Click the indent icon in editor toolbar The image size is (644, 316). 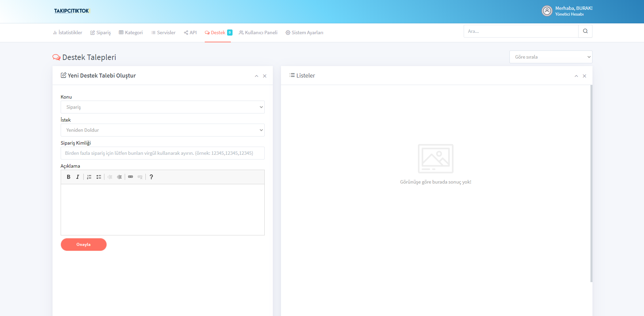point(119,177)
